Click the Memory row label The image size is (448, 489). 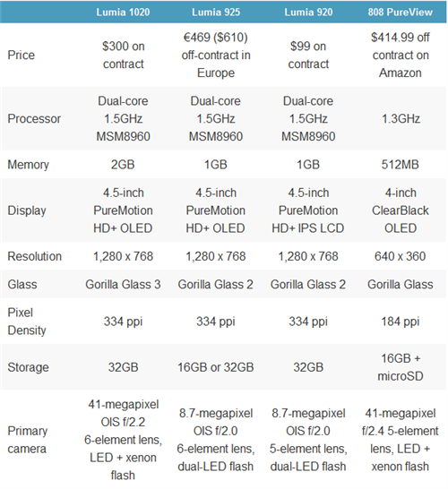pos(28,165)
